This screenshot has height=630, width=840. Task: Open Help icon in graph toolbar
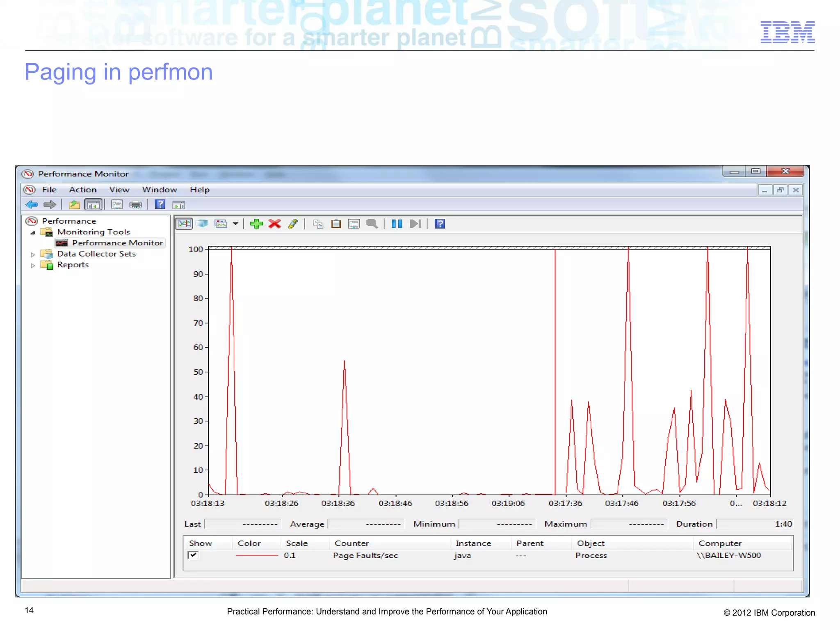[440, 224]
